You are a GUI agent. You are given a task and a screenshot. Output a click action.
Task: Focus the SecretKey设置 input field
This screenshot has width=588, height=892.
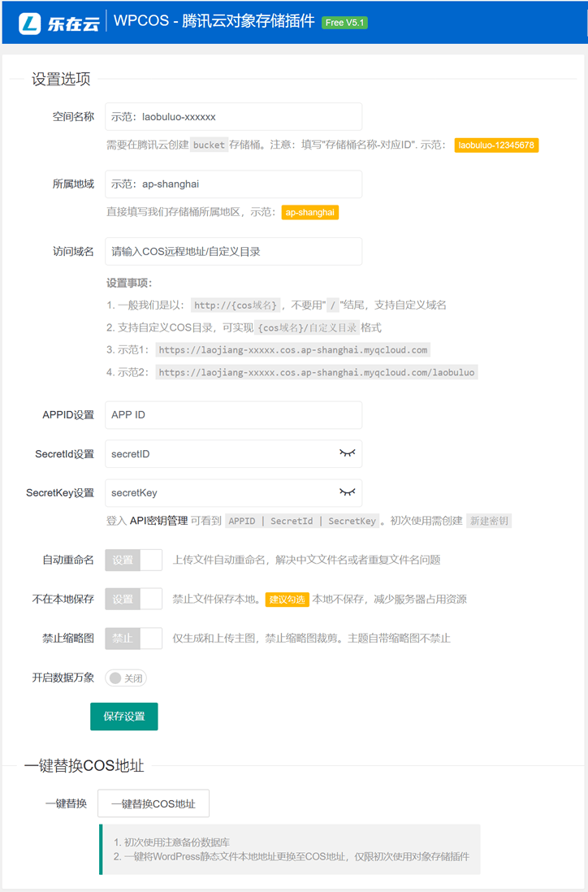pyautogui.click(x=233, y=492)
